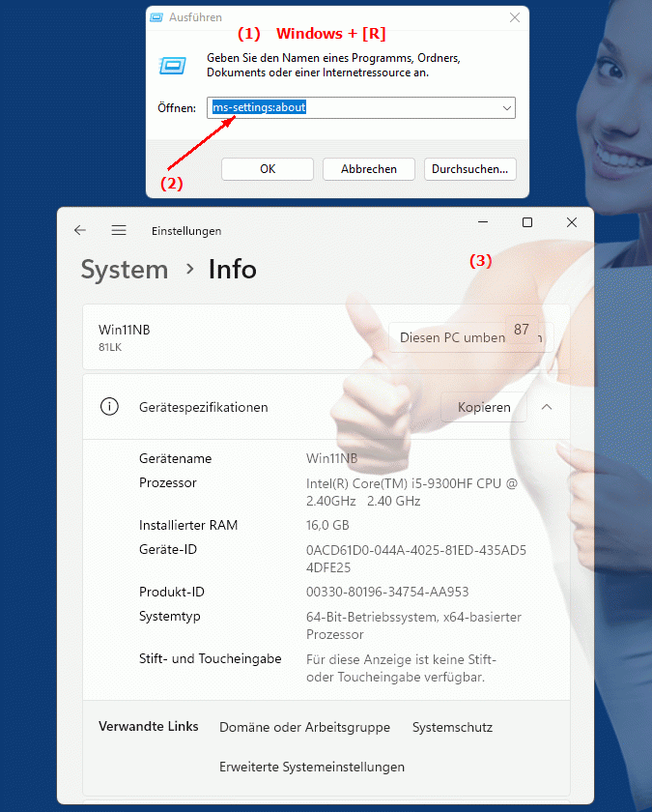Maximize the Einstellungen window

pos(527,222)
